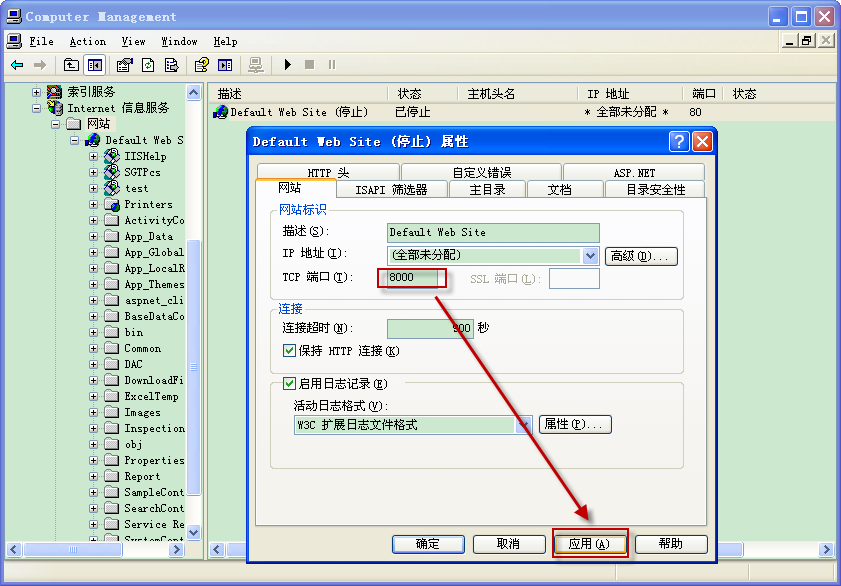The width and height of the screenshot is (841, 586).
Task: Switch to the HTTP 头 tab
Action: pos(328,173)
